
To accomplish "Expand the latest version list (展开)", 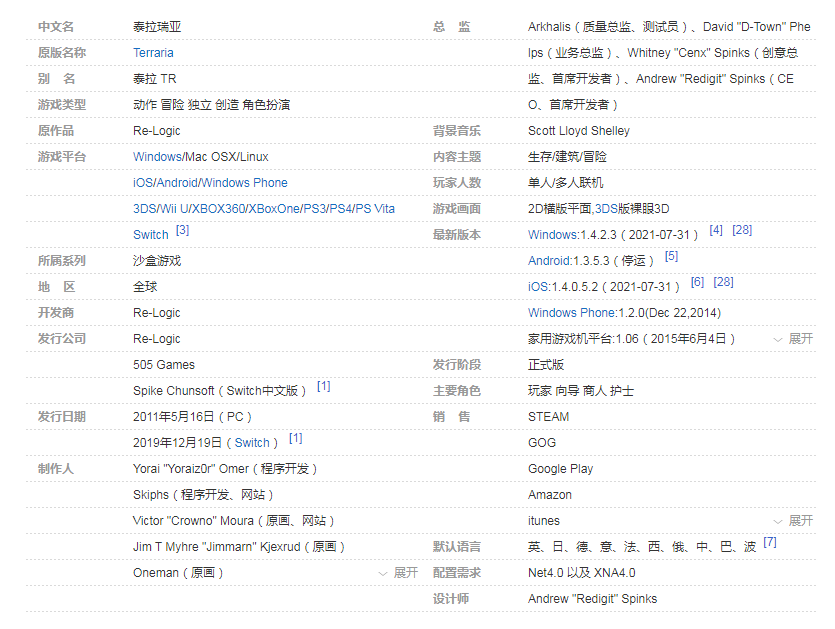I will (793, 339).
